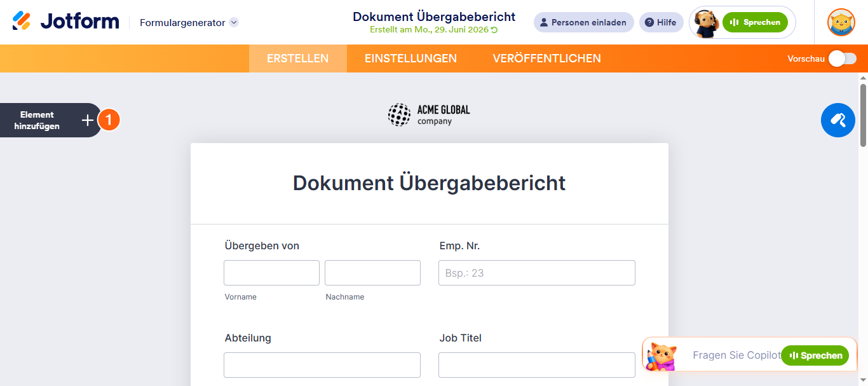Viewport: 868px width, 386px height.
Task: Click the Dokument Übergabebericht form heading
Action: tap(429, 183)
